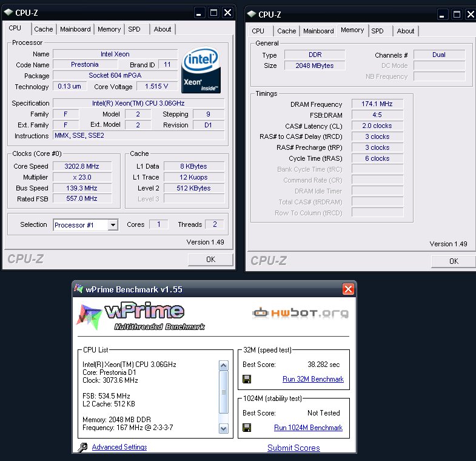
Task: Open About tab in left CPU-Z window
Action: pyautogui.click(x=163, y=29)
